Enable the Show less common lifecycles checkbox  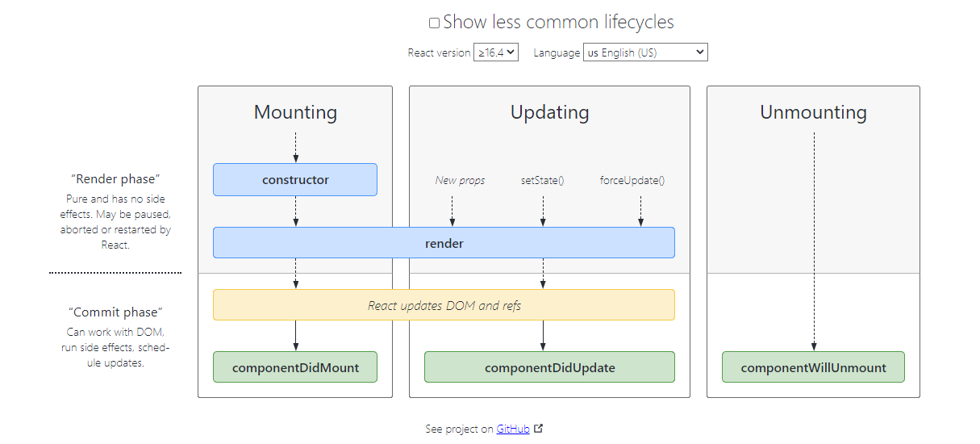pos(435,23)
